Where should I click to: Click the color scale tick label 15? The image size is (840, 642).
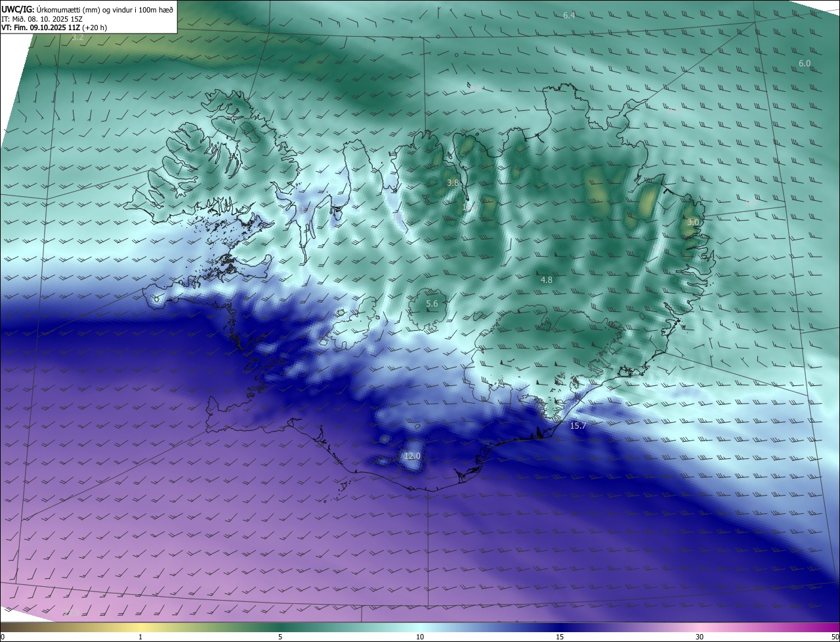coord(560,637)
